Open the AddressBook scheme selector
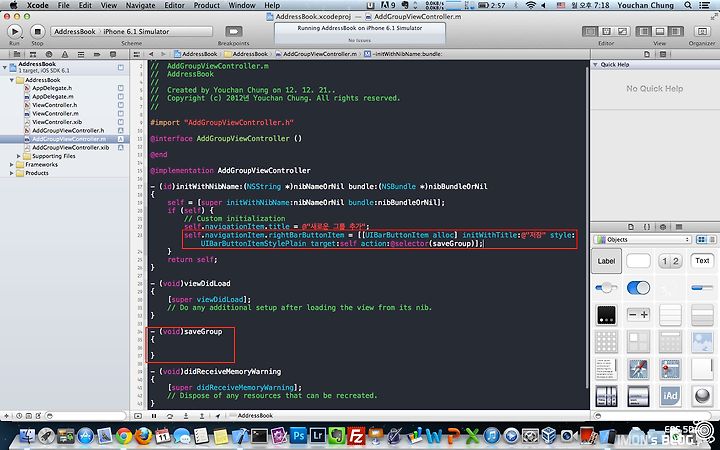 click(75, 31)
